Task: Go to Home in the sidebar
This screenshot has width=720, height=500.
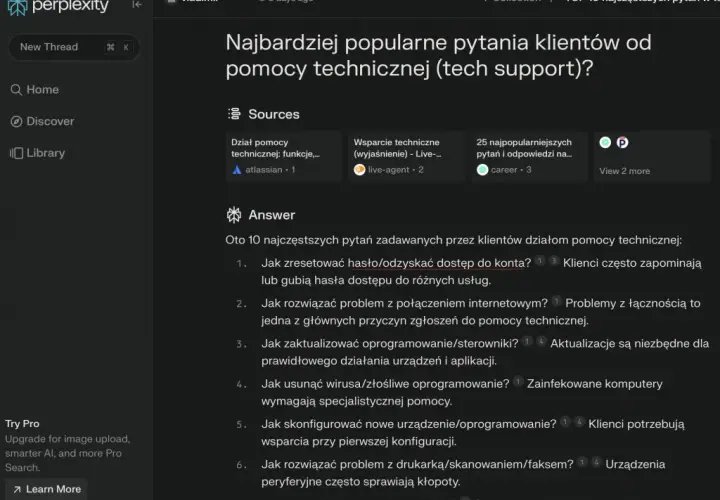Action: [35, 90]
